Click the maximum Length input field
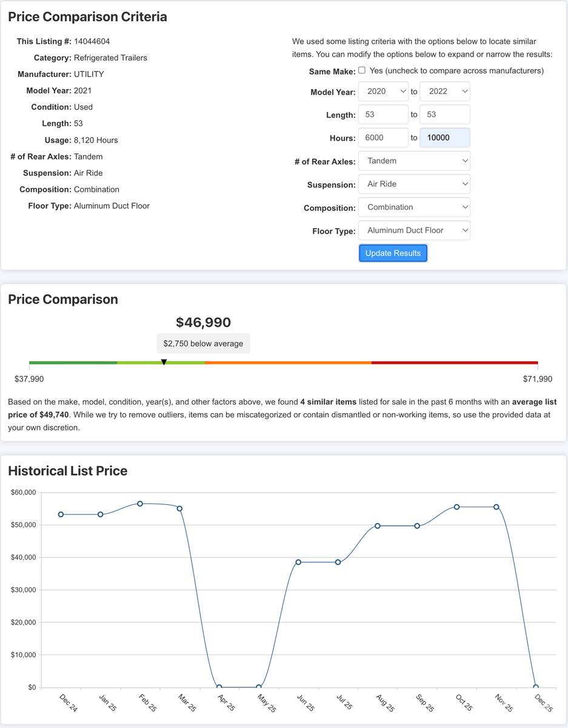The image size is (568, 728). (x=444, y=115)
